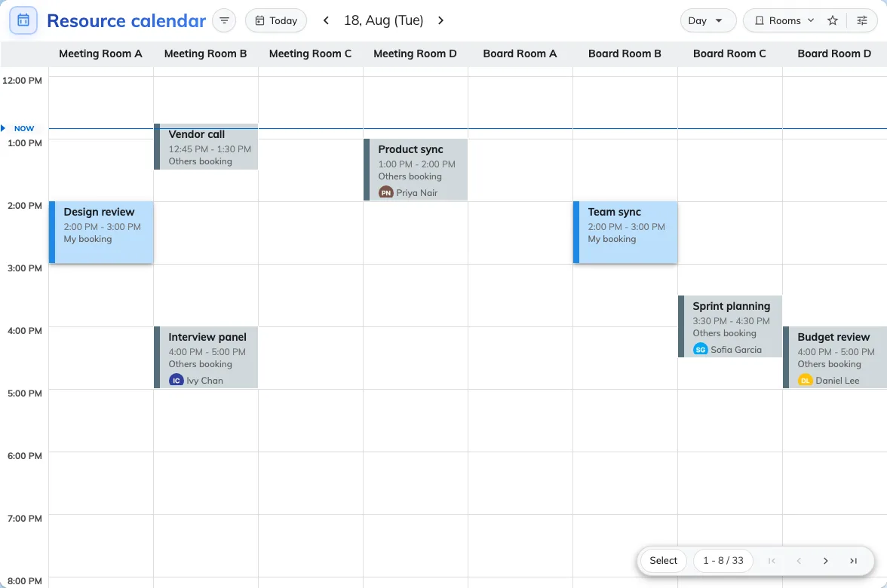Click the Select button
The width and height of the screenshot is (887, 588).
click(x=663, y=560)
